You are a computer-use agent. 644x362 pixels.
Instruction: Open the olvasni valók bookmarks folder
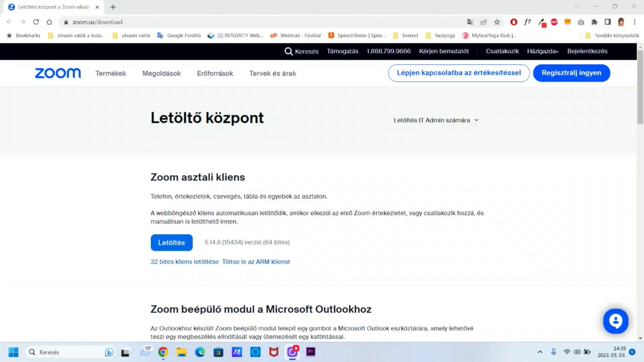[x=131, y=36]
